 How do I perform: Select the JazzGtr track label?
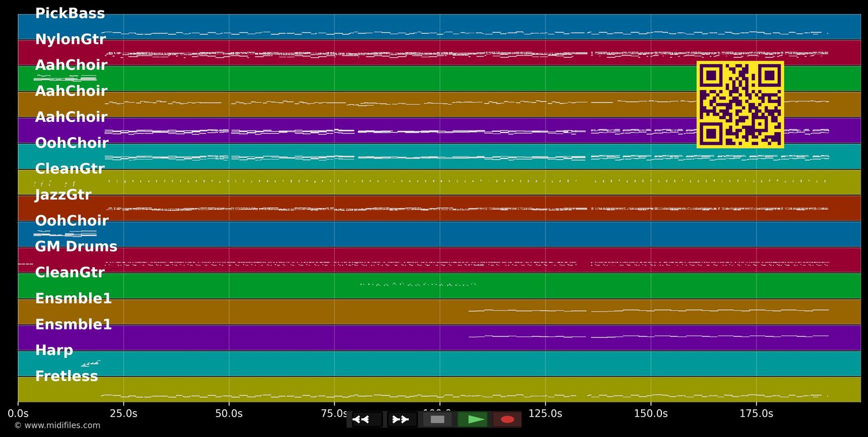[x=63, y=195]
